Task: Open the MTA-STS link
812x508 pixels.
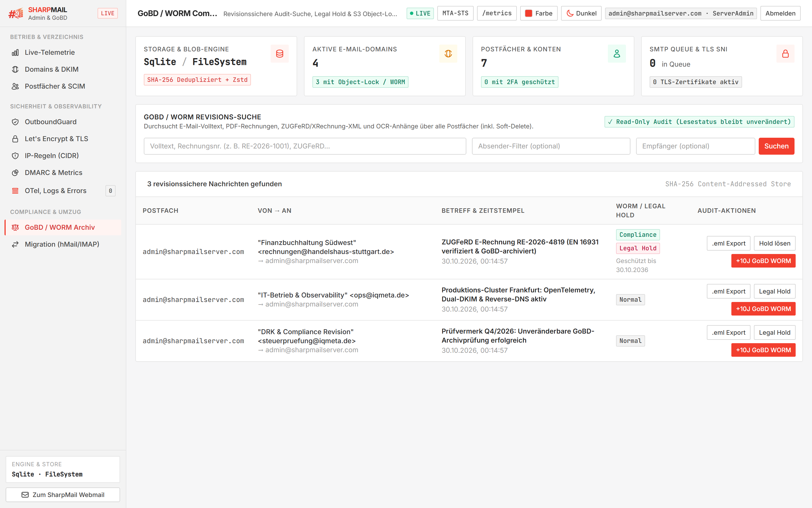Action: 455,14
